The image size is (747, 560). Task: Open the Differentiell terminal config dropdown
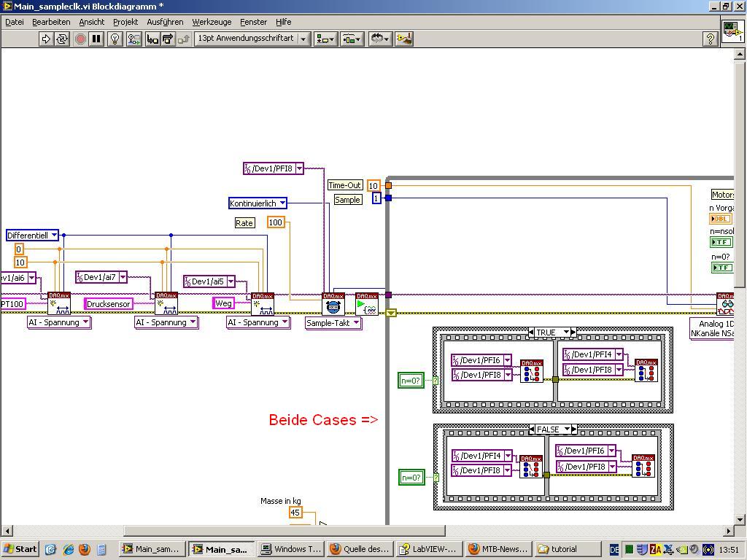(54, 236)
